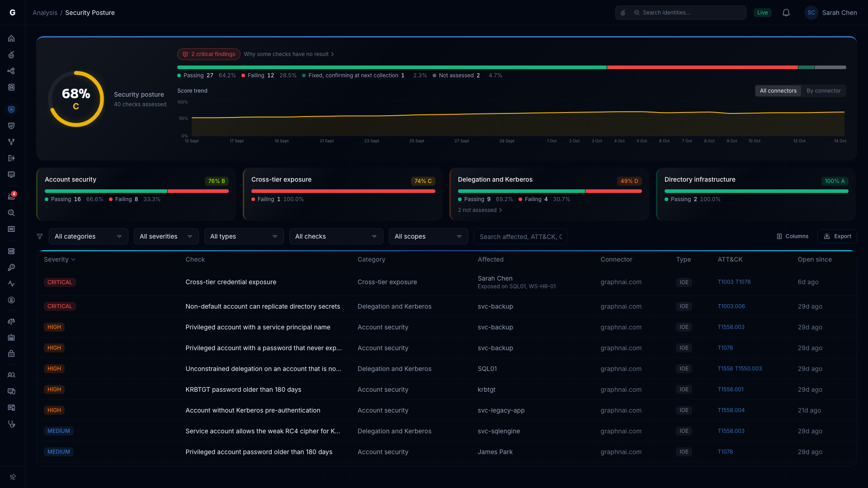Viewport: 868px width, 488px height.
Task: Open the balance scales sidebar icon
Action: click(12, 321)
